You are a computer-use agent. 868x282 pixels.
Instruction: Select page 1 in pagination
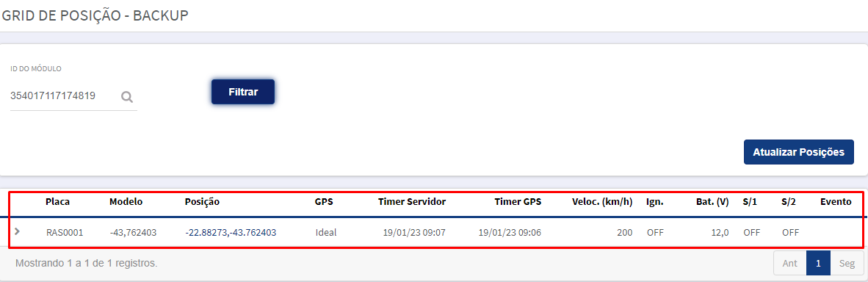[x=818, y=264]
